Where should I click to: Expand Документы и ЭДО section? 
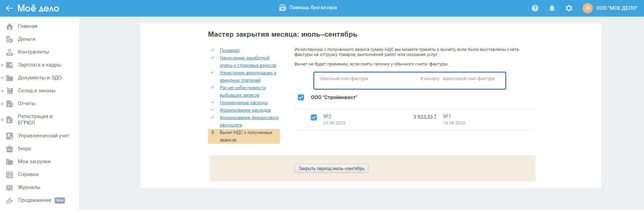(2, 78)
